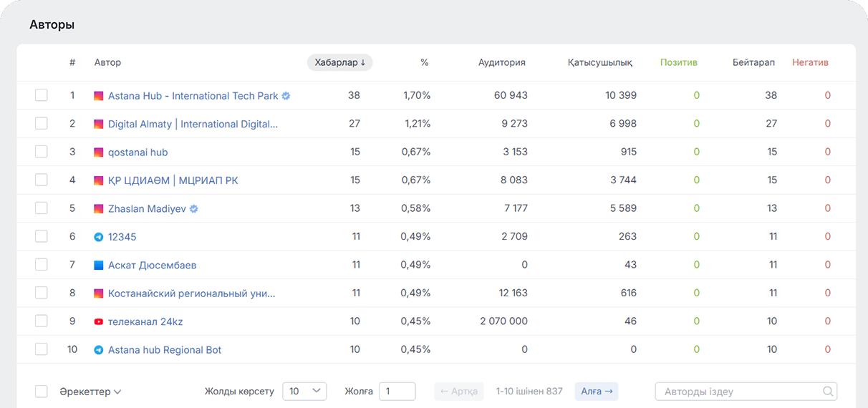Click YouTube icon beside телеканал 24kz
The height and width of the screenshot is (408, 868).
(99, 322)
